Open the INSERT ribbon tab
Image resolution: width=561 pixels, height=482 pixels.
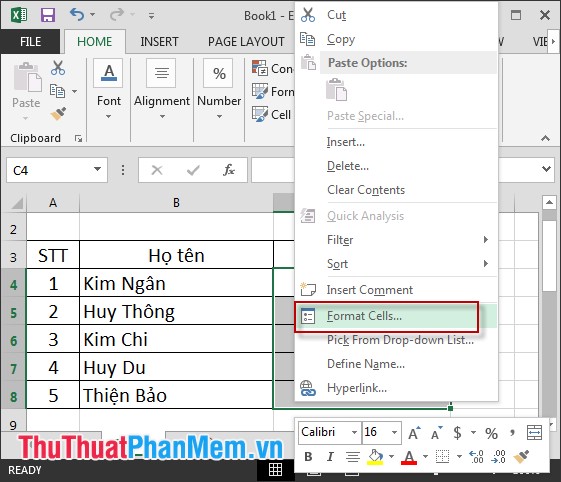pos(159,42)
